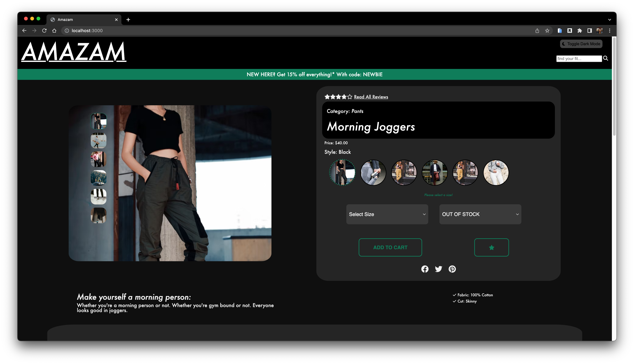The width and height of the screenshot is (634, 364).
Task: Select the forest landscape gallery thumbnail
Action: coord(98,178)
